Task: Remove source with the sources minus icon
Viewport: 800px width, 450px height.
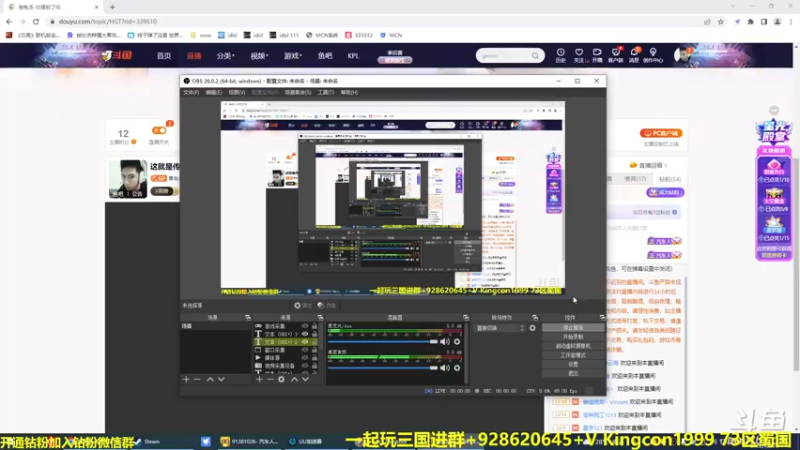Action: tap(270, 380)
